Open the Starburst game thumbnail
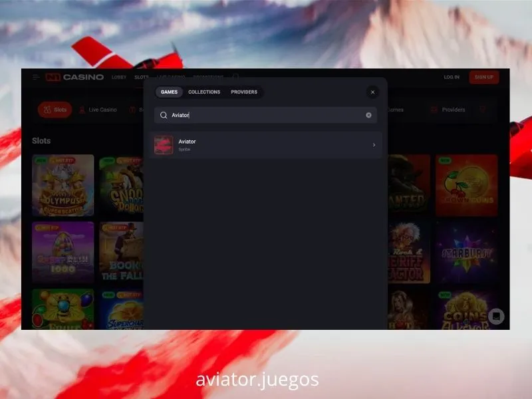This screenshot has width=532, height=399. click(x=467, y=253)
